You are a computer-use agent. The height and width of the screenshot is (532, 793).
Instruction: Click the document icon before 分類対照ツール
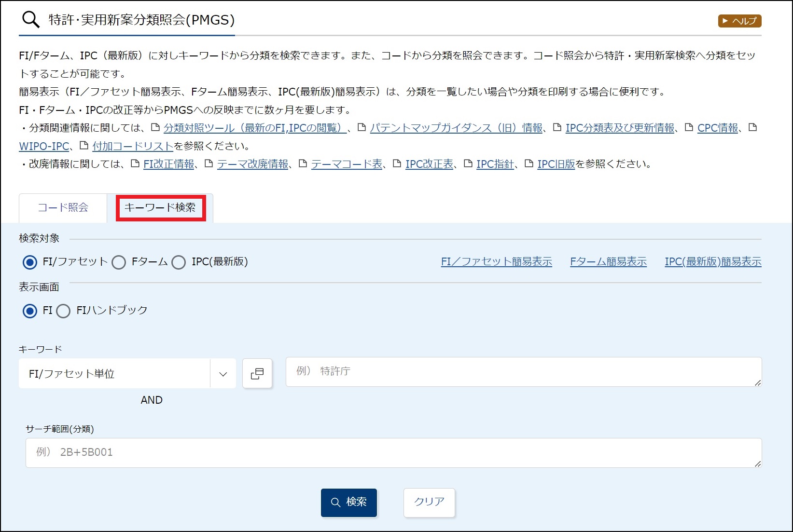tap(155, 128)
